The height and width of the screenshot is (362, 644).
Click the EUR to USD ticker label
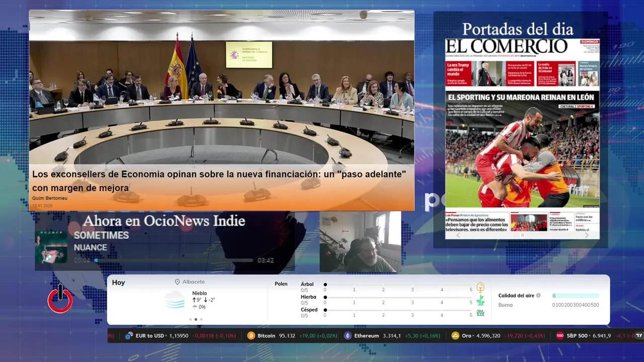[x=149, y=336]
